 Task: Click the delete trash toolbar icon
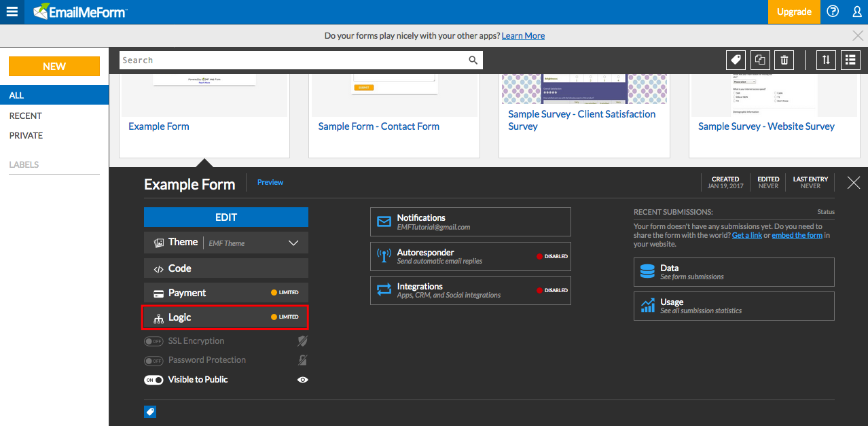[784, 60]
